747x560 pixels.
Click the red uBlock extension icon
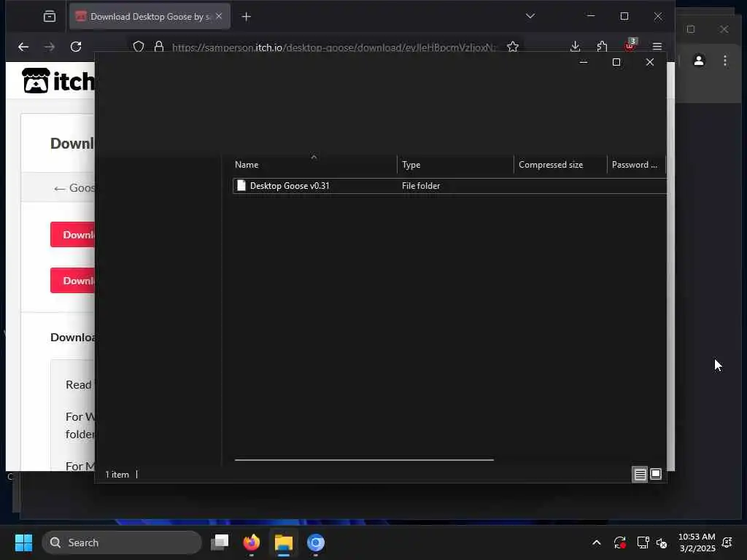630,46
